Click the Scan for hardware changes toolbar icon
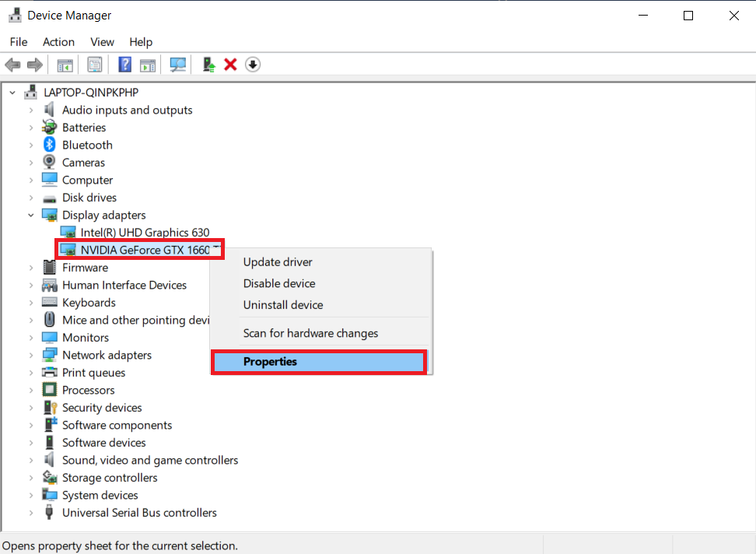 coord(178,65)
